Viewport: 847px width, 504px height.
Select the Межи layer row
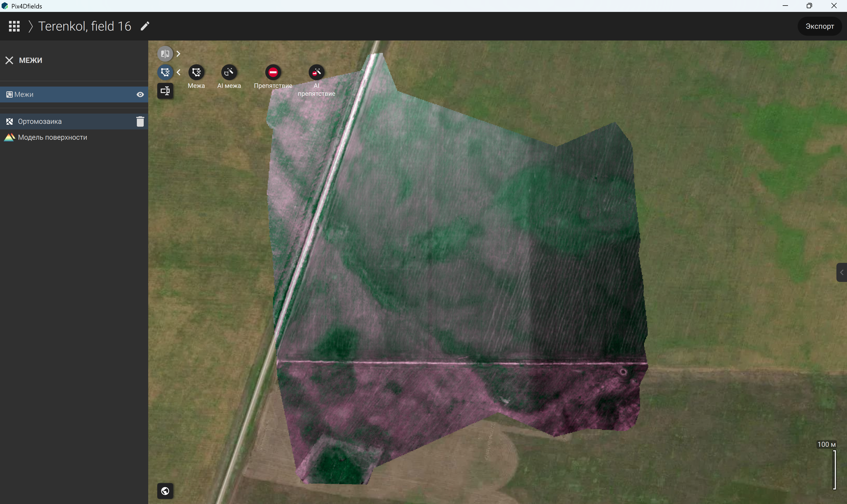pyautogui.click(x=74, y=94)
